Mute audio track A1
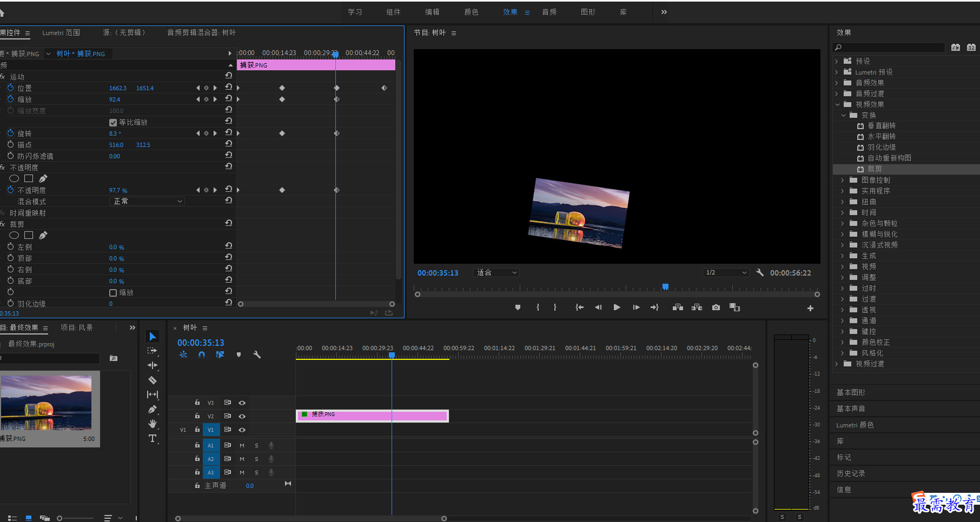 [x=242, y=445]
